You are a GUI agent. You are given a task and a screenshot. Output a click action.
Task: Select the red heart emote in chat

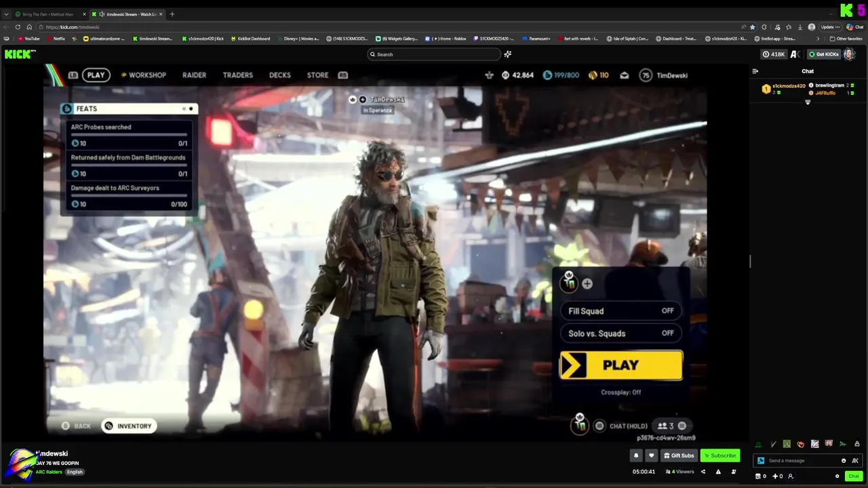801,445
